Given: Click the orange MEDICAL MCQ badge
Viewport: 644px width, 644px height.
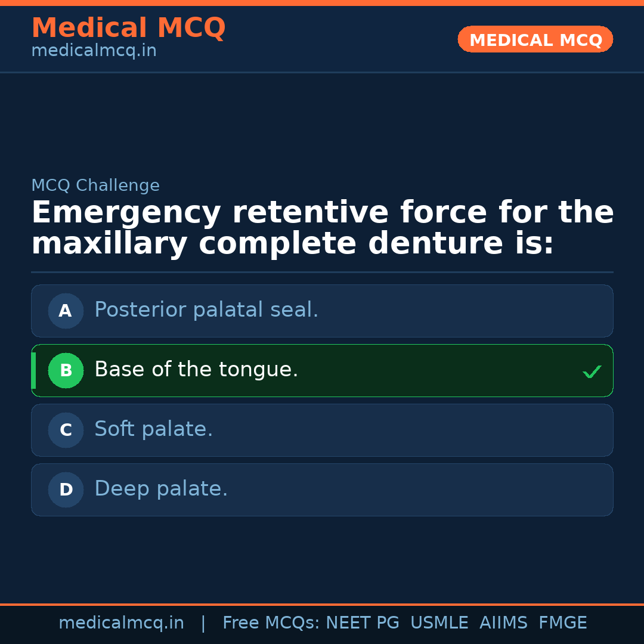Looking at the screenshot, I should [535, 40].
